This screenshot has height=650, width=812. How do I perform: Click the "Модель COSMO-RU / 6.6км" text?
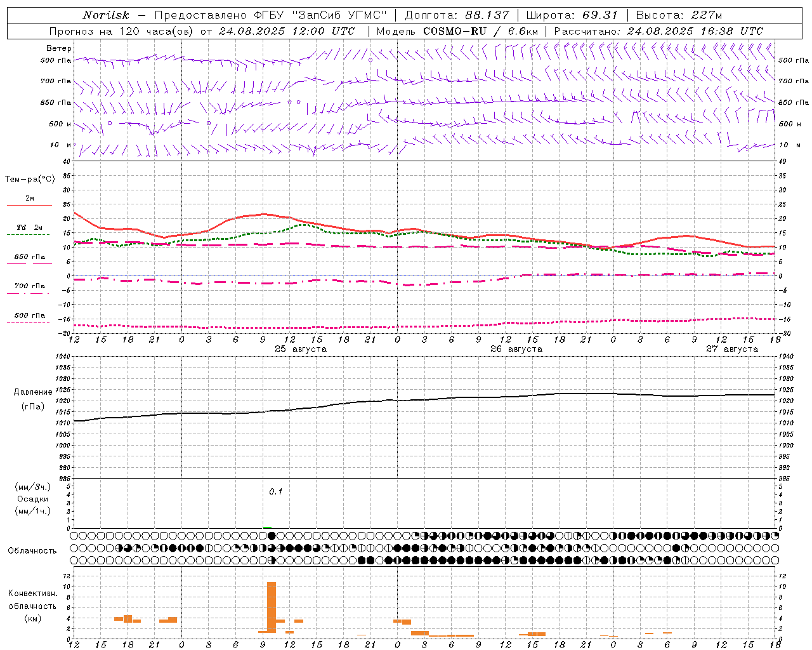[x=457, y=31]
